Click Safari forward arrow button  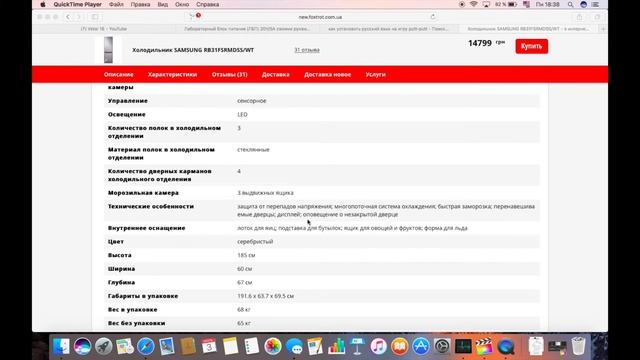click(x=79, y=17)
